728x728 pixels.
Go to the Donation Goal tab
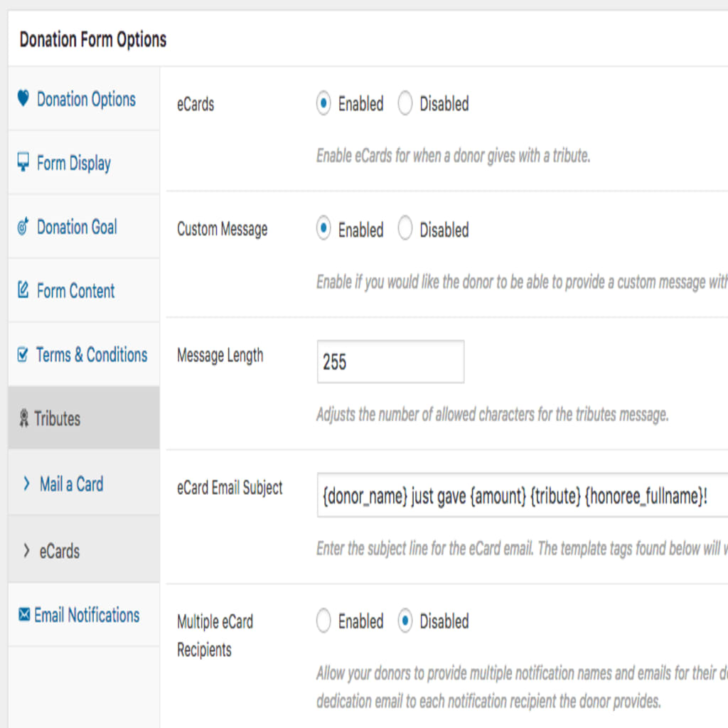click(84, 227)
